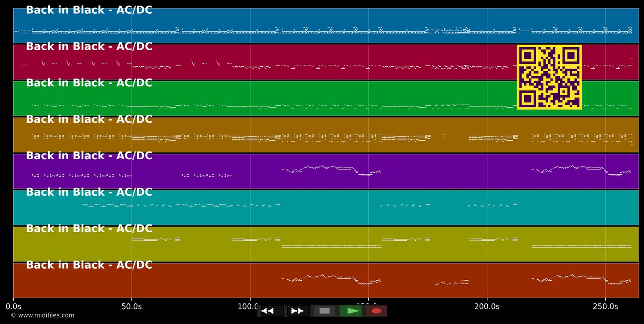The height and width of the screenshot is (324, 644).
Task: Select the green track's Back in Black label
Action: tap(89, 83)
